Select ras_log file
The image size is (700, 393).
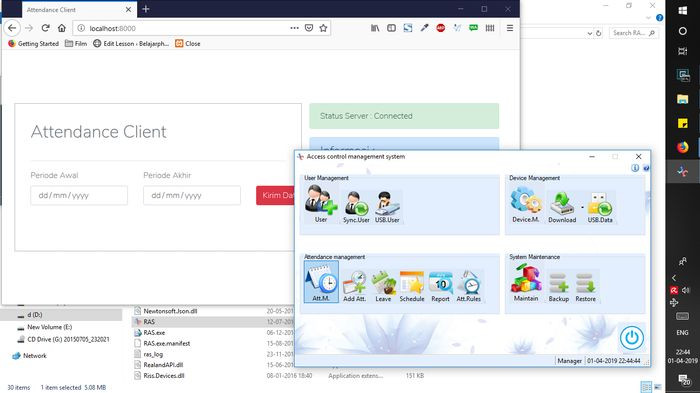point(153,354)
